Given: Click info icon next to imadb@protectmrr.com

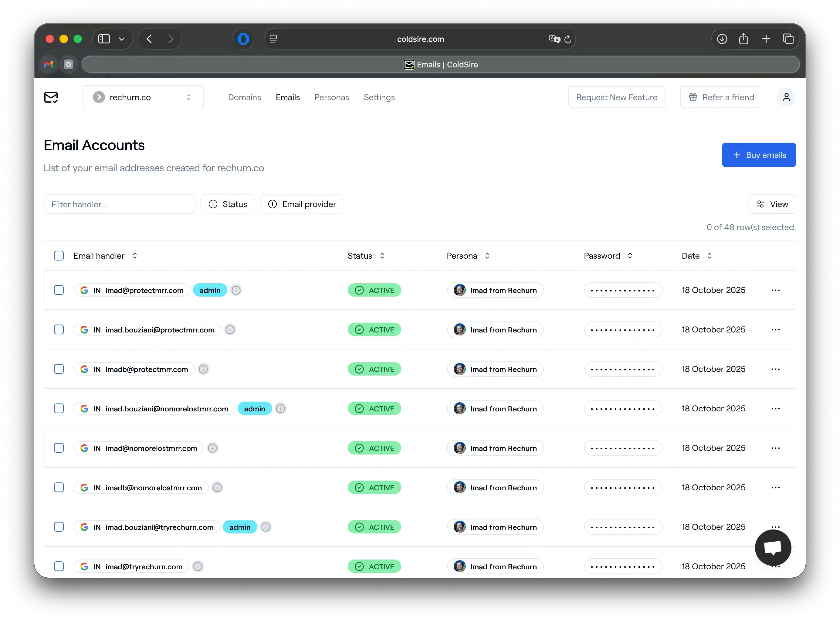Looking at the screenshot, I should [204, 369].
